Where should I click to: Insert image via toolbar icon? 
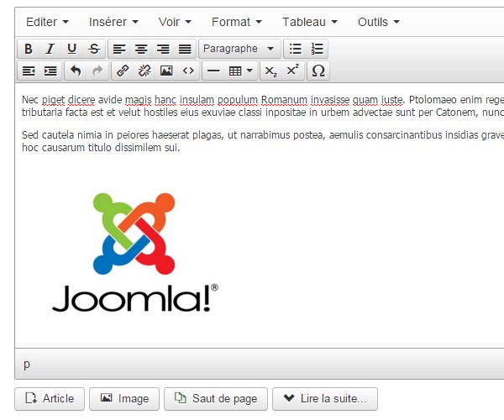click(x=166, y=71)
